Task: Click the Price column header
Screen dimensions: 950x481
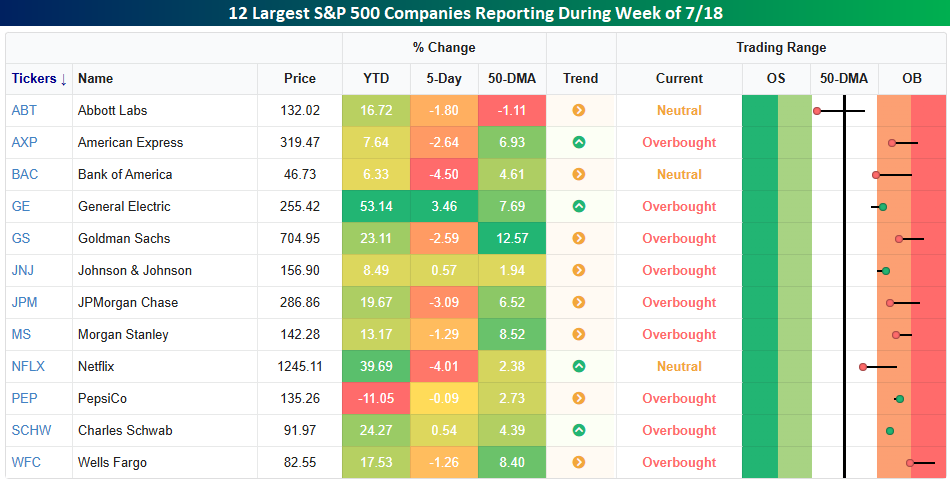Action: [x=299, y=79]
